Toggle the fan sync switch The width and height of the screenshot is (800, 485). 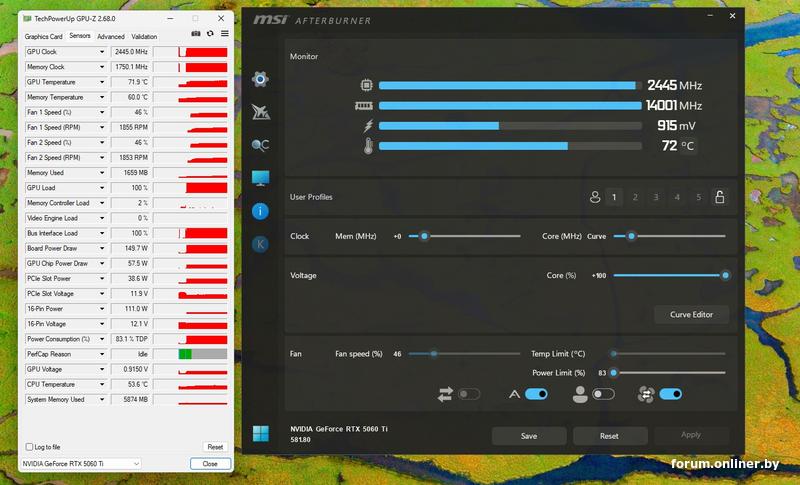point(670,394)
